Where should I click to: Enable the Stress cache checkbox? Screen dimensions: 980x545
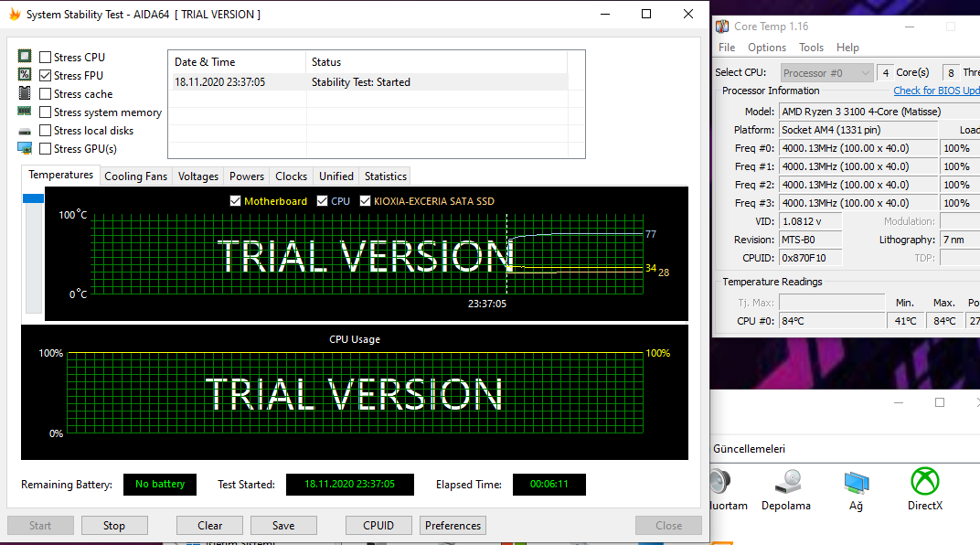[45, 94]
